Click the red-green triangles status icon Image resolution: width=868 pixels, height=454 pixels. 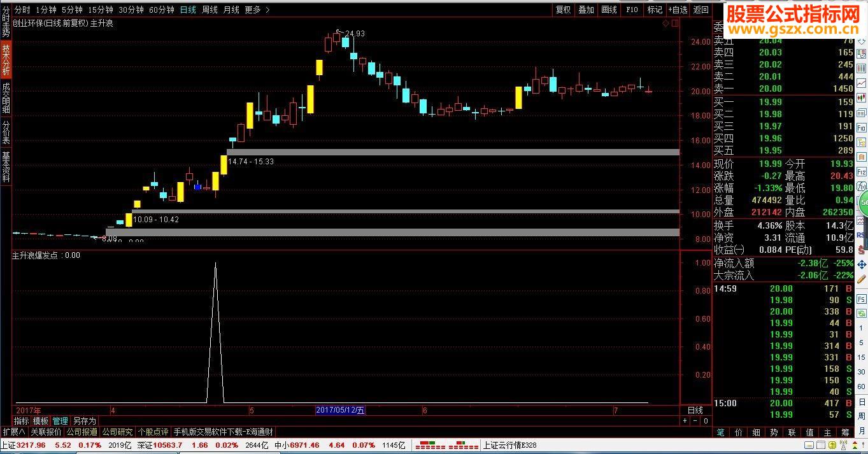tap(855, 445)
